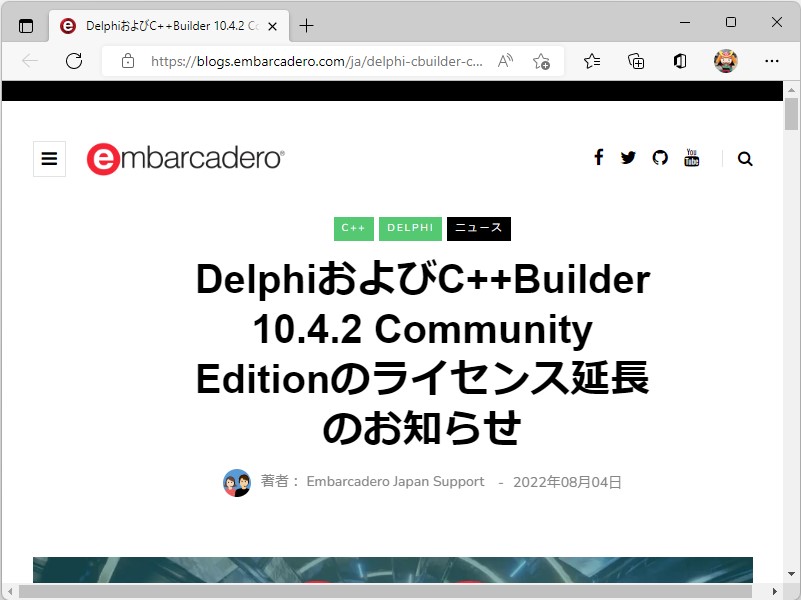The width and height of the screenshot is (801, 600).
Task: Open Embarcadero's Facebook page icon
Action: point(598,157)
